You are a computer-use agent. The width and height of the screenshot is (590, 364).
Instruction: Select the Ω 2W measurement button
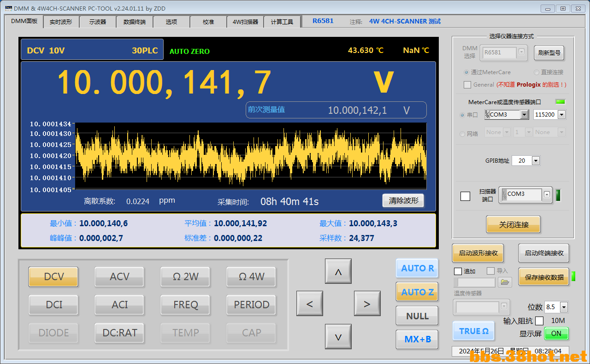pos(185,276)
